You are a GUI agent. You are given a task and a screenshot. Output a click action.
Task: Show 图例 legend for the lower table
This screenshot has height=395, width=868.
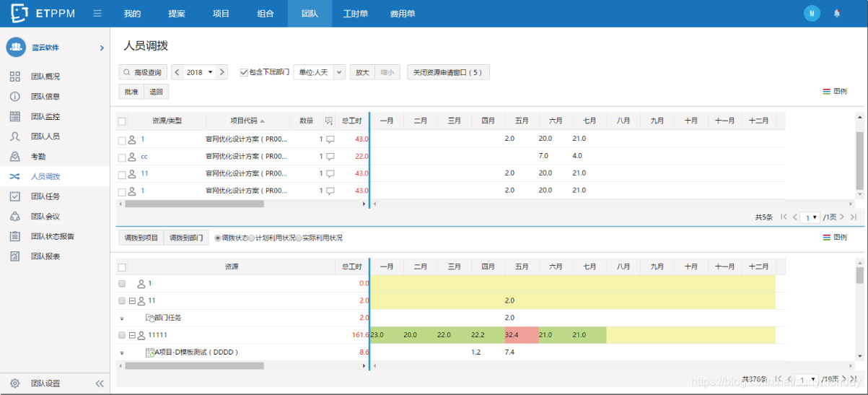point(835,238)
